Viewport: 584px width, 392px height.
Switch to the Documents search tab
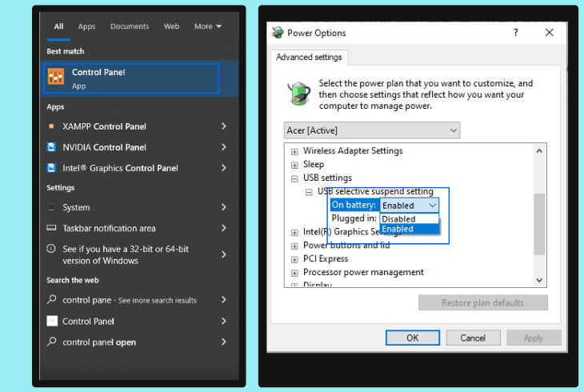coord(130,26)
